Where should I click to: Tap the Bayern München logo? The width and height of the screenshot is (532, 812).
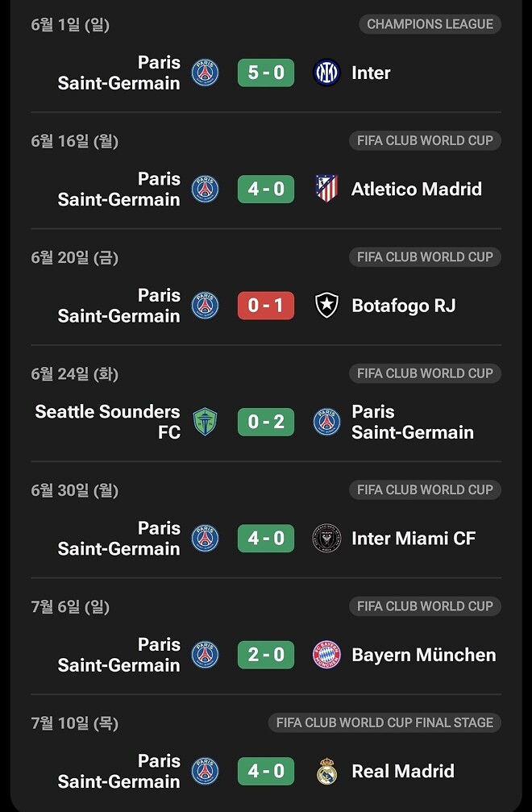326,655
